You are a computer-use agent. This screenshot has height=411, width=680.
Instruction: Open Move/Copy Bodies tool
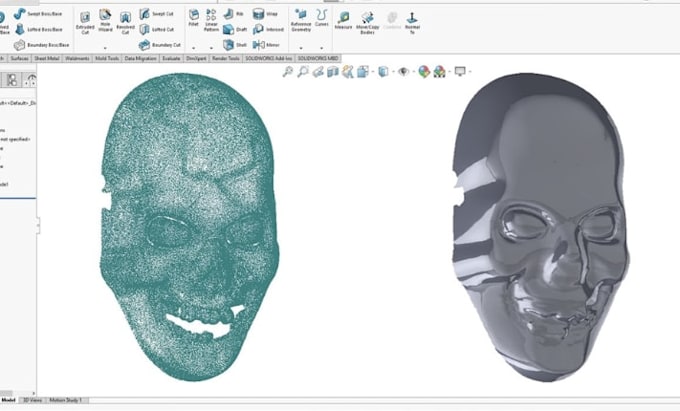click(367, 23)
